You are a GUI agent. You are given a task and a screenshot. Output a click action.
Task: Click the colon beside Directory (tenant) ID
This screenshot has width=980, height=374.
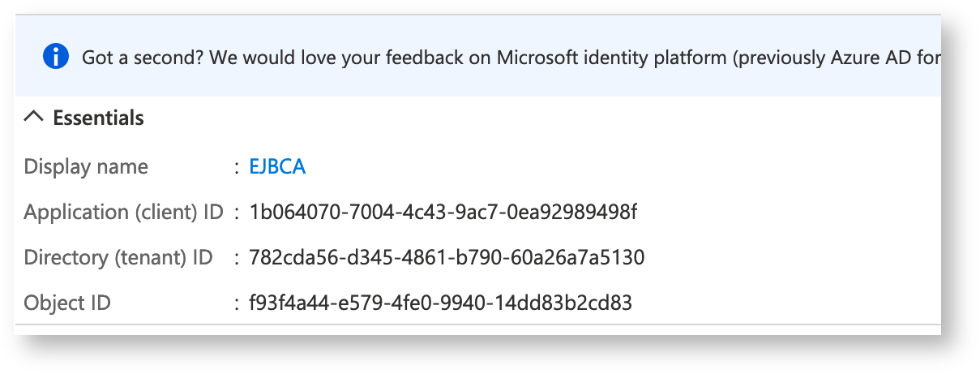(x=236, y=259)
